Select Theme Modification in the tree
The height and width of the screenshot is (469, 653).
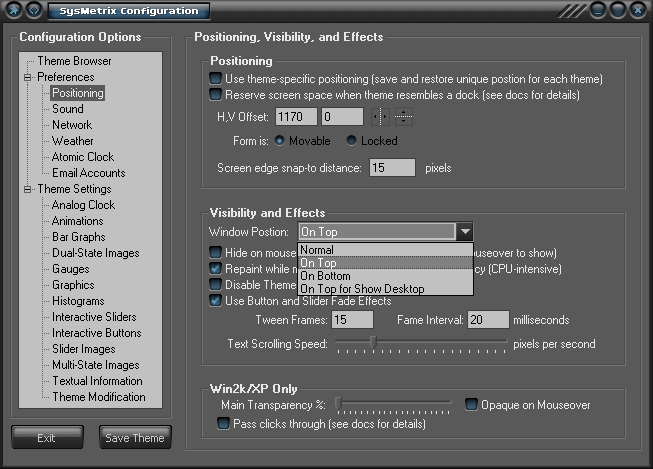[x=99, y=397]
